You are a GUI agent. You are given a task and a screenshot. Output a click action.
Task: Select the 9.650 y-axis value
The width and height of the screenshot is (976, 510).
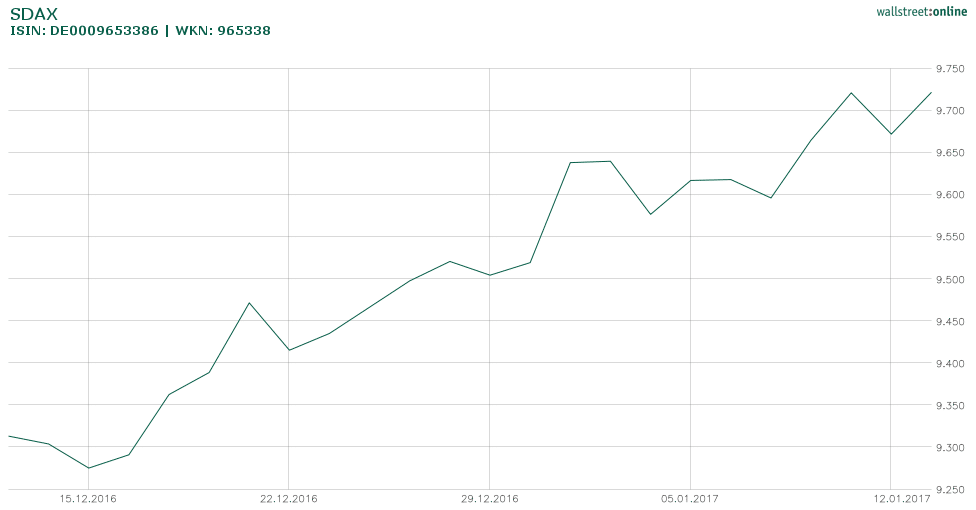pyautogui.click(x=949, y=153)
